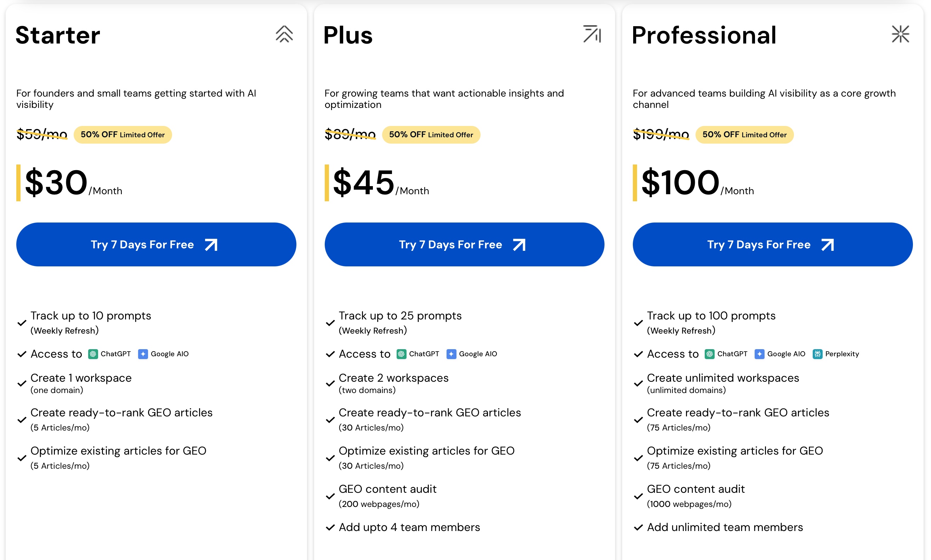Click the Perplexity badge under Professional plan

[x=836, y=354]
